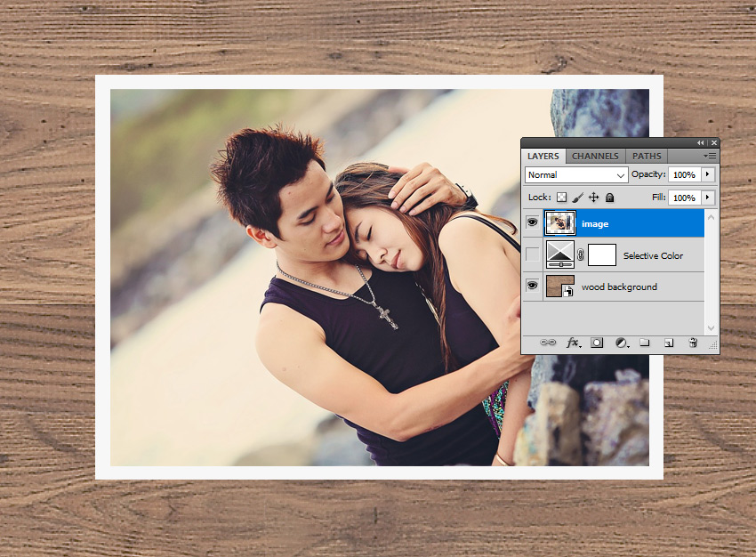Screen dimensions: 756x557
Task: Toggle lock transparent pixels
Action: point(561,198)
